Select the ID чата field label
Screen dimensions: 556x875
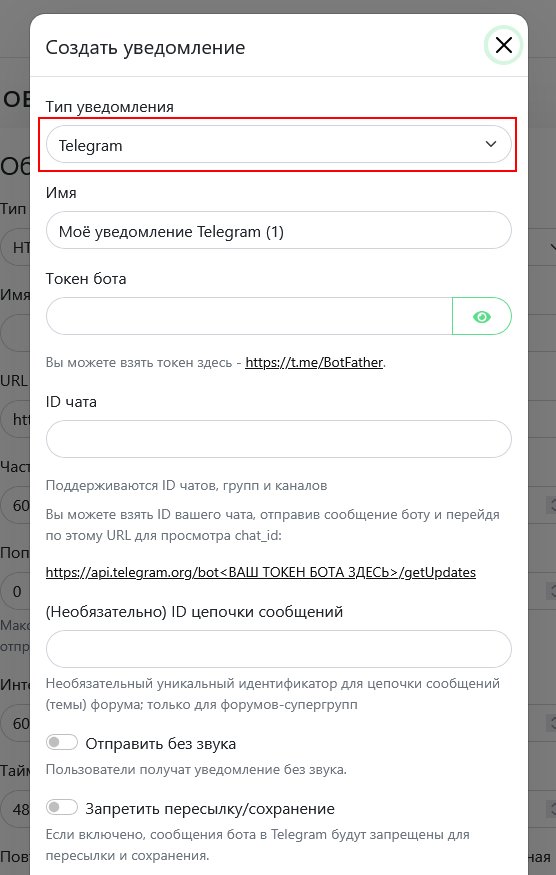pyautogui.click(x=71, y=402)
